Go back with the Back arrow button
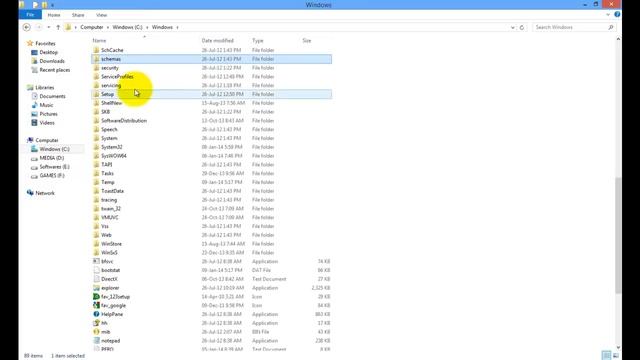 (27, 27)
